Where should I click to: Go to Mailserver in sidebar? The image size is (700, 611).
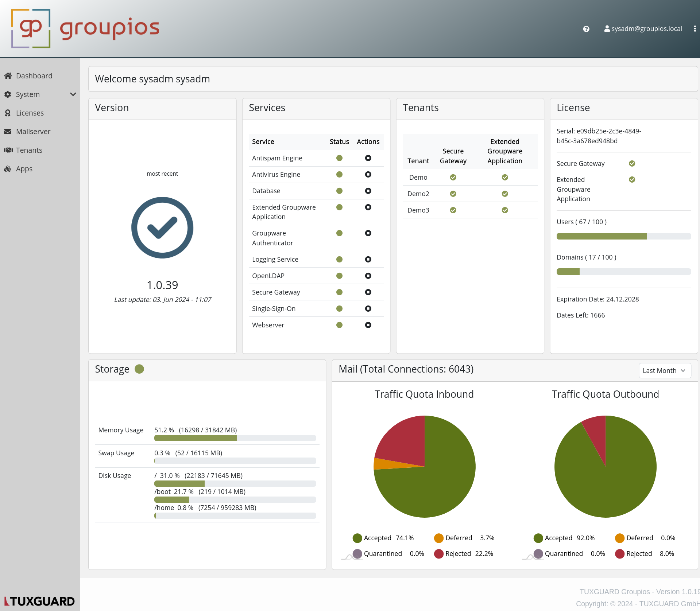[33, 132]
